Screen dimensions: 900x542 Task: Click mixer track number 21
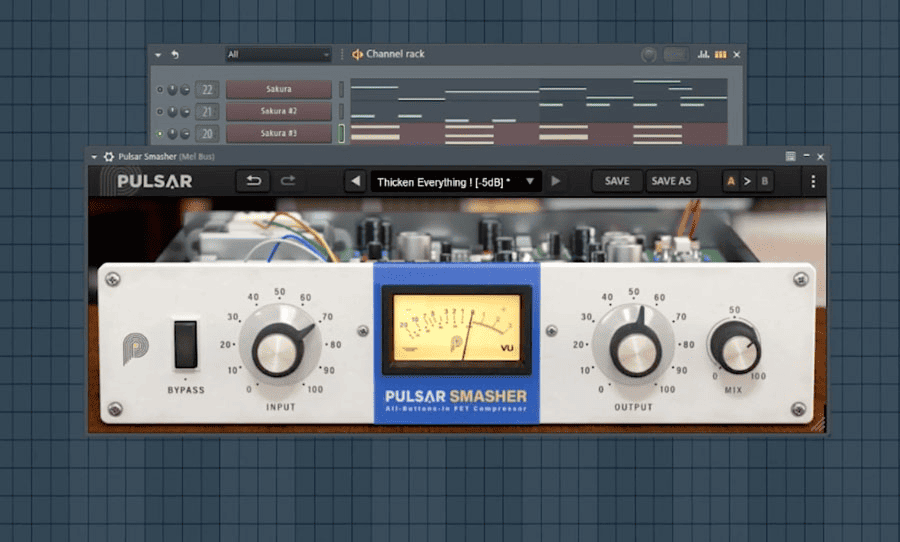point(207,111)
